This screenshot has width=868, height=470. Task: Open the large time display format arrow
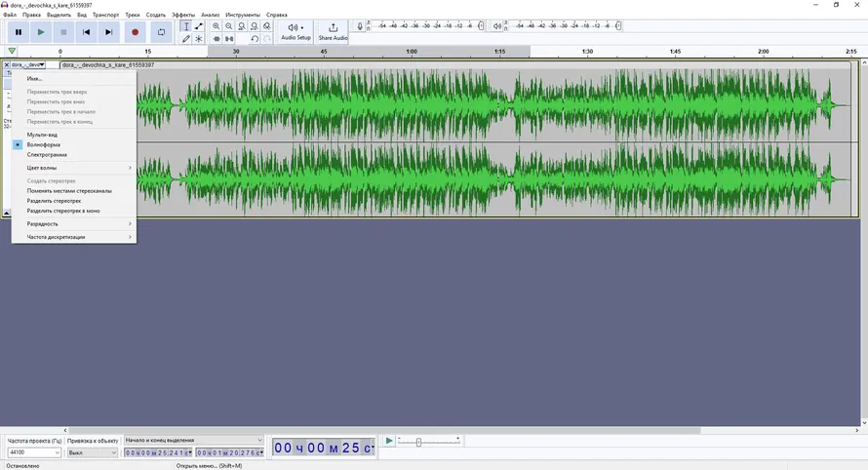coord(373,447)
